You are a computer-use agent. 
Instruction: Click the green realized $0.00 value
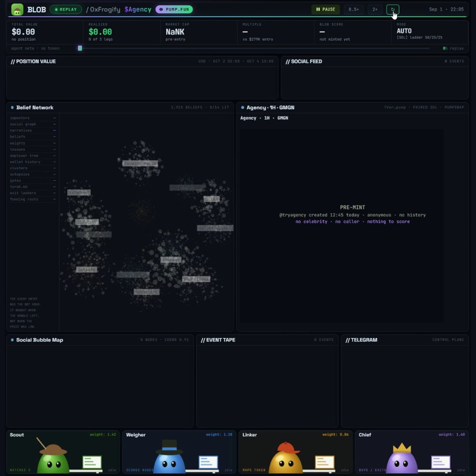(x=100, y=32)
